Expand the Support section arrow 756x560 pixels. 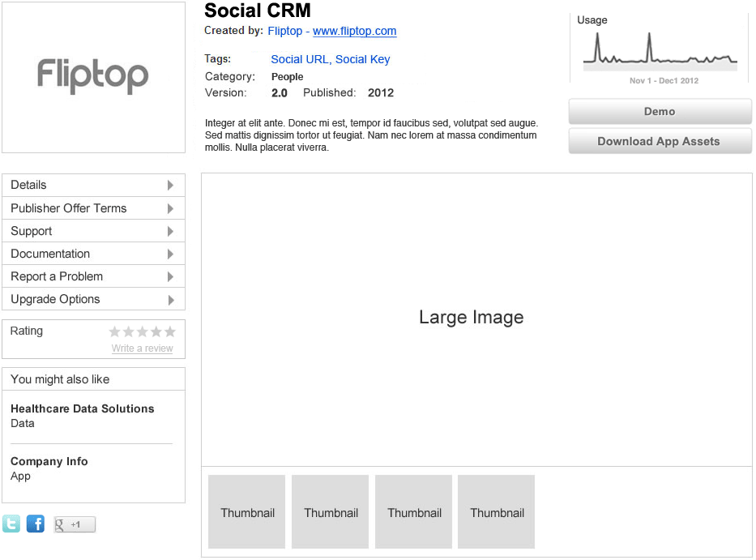click(x=170, y=232)
